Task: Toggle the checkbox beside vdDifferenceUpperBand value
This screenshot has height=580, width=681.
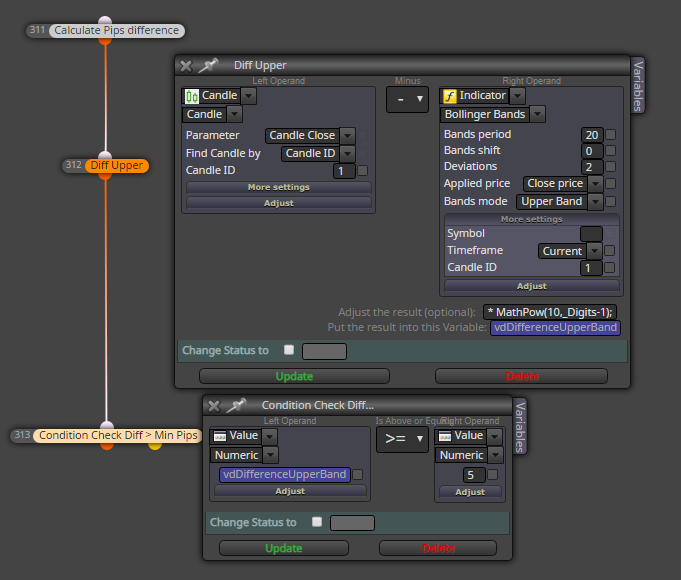Action: click(x=358, y=474)
